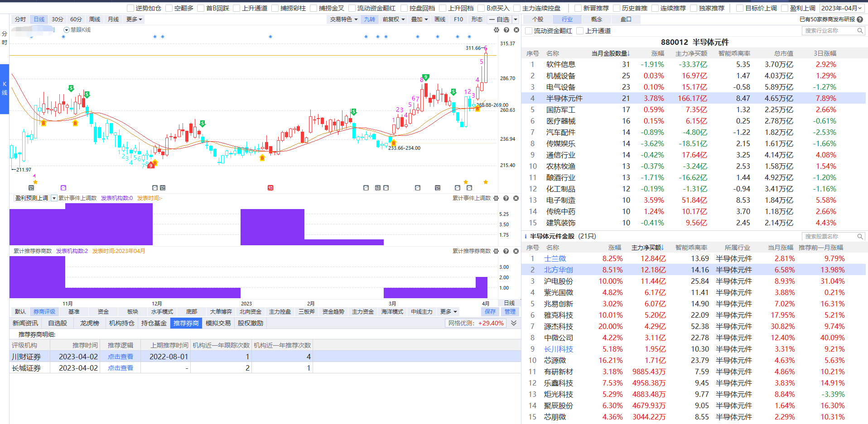Tick the 首B回踩 checkbox
Screen dimensions: 868x424
[x=201, y=8]
